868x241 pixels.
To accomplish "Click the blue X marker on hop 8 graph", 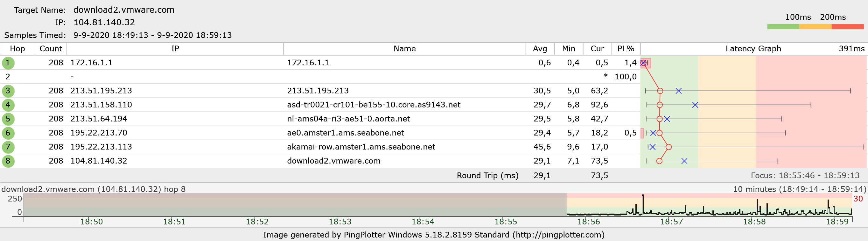I will coord(684,161).
